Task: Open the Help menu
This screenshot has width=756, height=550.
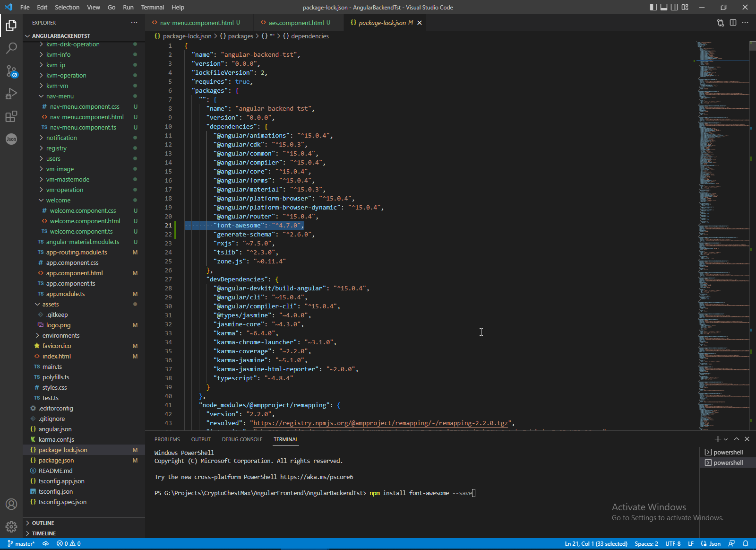Action: click(178, 7)
